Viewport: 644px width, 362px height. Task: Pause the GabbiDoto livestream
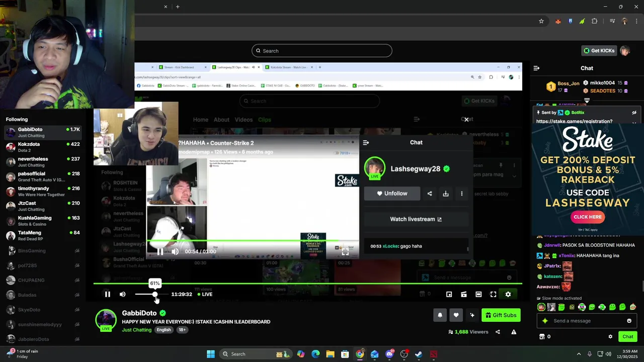pos(107,294)
